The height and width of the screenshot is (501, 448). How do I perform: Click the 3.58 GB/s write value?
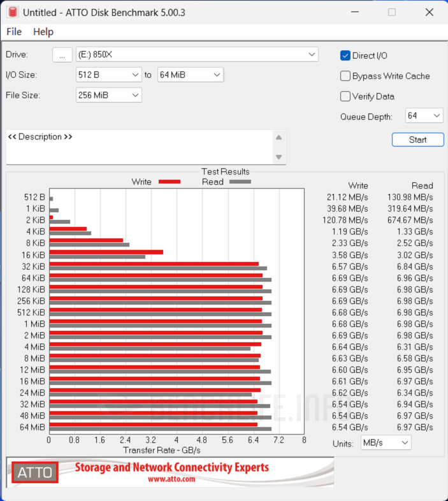coord(350,255)
